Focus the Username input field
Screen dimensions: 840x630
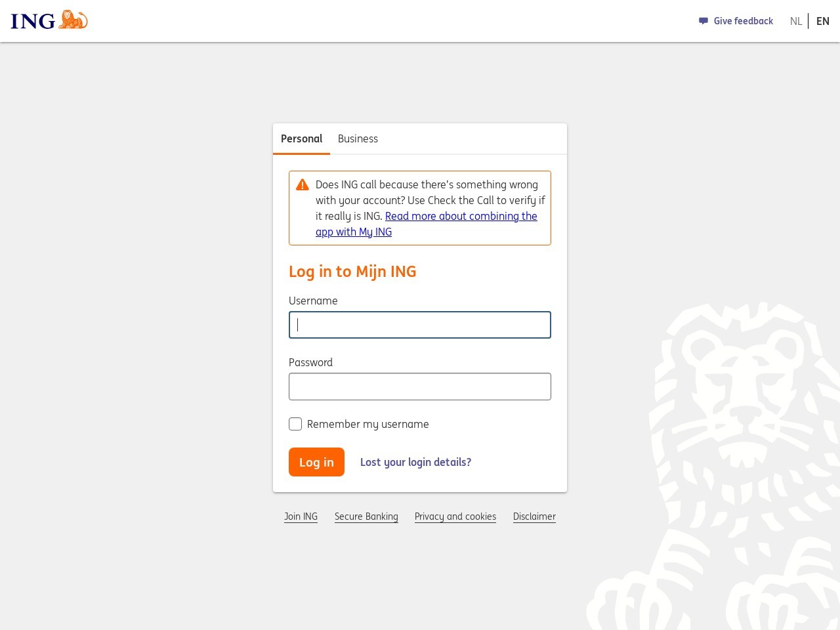[x=420, y=325]
